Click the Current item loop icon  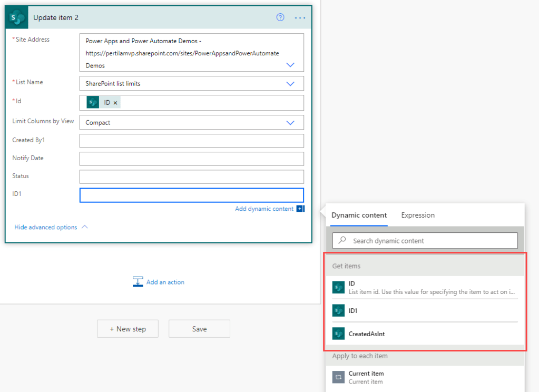click(338, 377)
